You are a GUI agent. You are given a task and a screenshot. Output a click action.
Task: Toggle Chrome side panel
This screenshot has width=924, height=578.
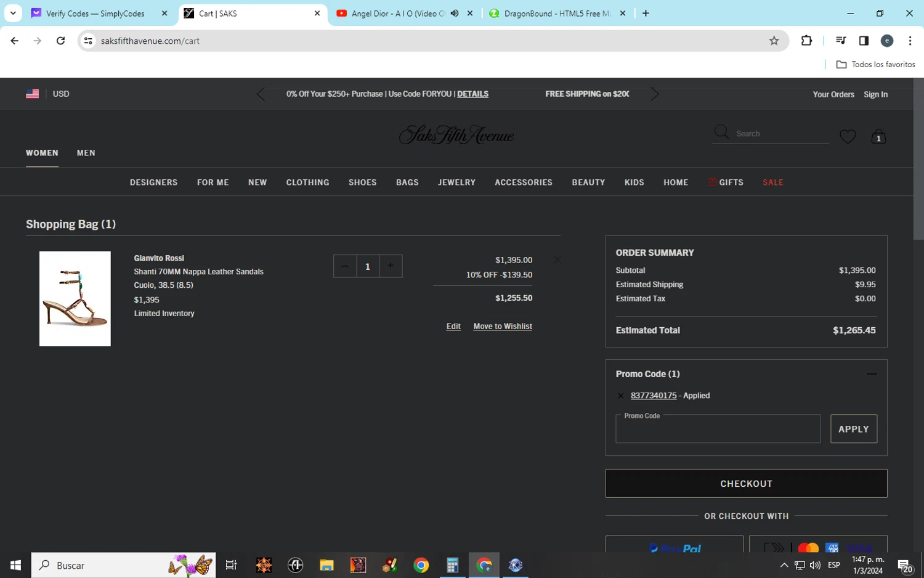pos(864,41)
